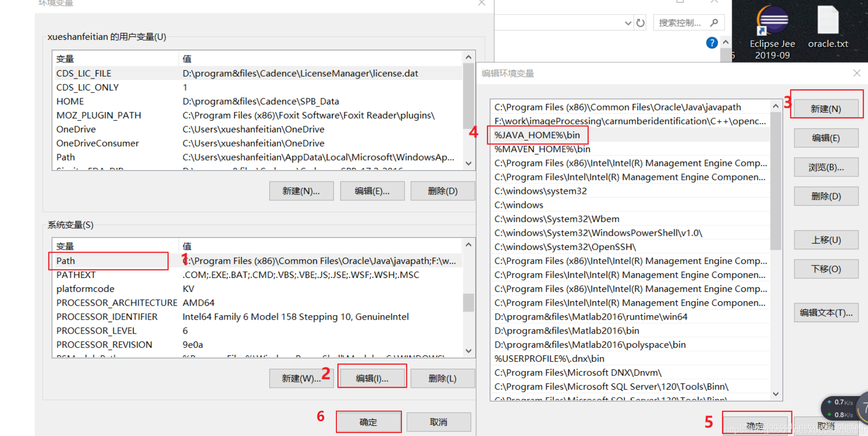Click the network speed monitor widget

[843, 408]
